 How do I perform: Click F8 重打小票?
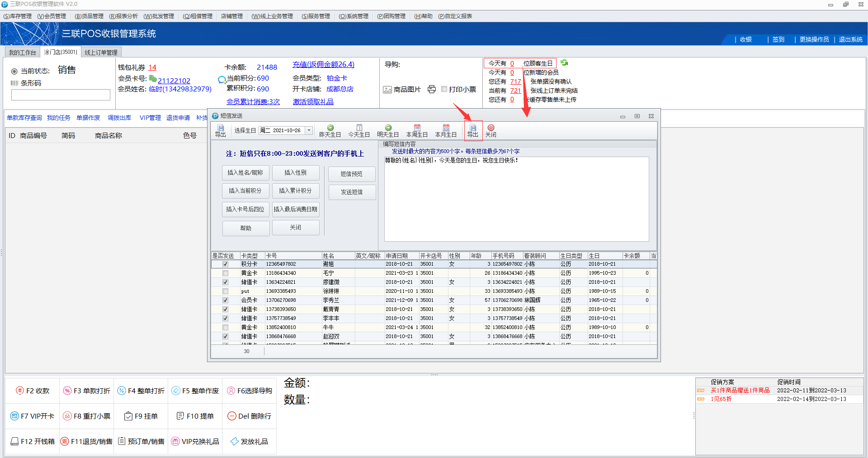pyautogui.click(x=87, y=416)
